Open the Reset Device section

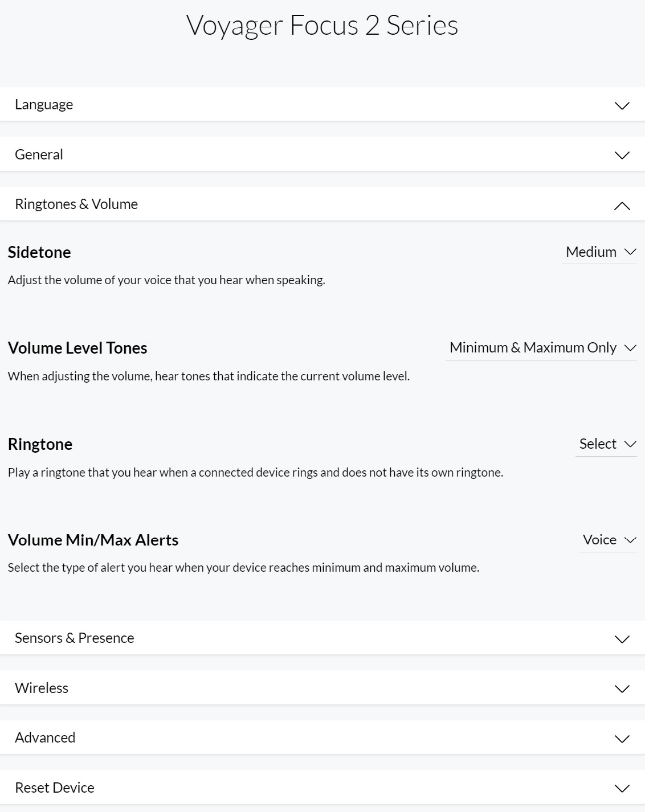55,788
